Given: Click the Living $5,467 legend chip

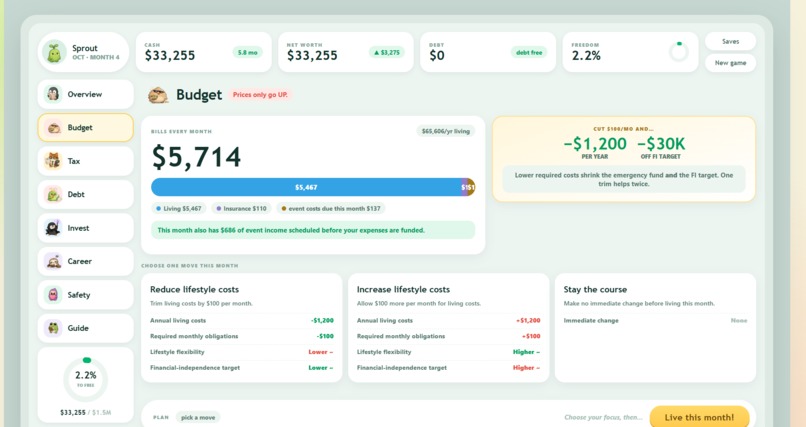Looking at the screenshot, I should click(179, 209).
